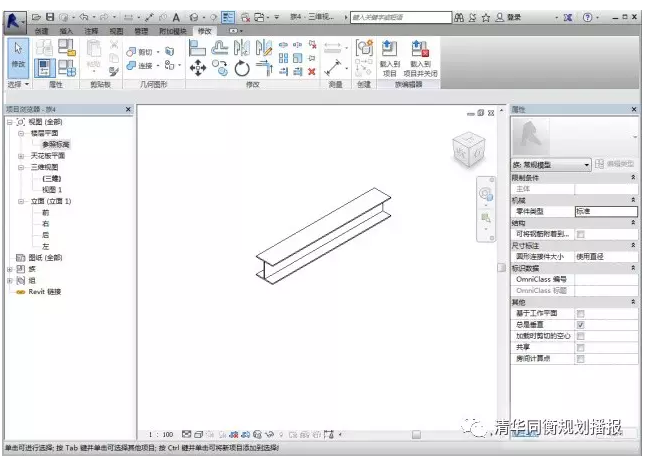Screen dimensions: 648x459
Task: Select the {三维} view in project browser
Action: tap(52, 178)
